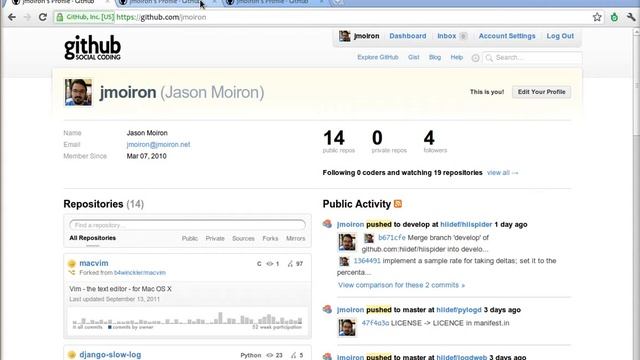This screenshot has width=640, height=360.
Task: Click the small avatar next to jmoiron in header
Action: 344,36
